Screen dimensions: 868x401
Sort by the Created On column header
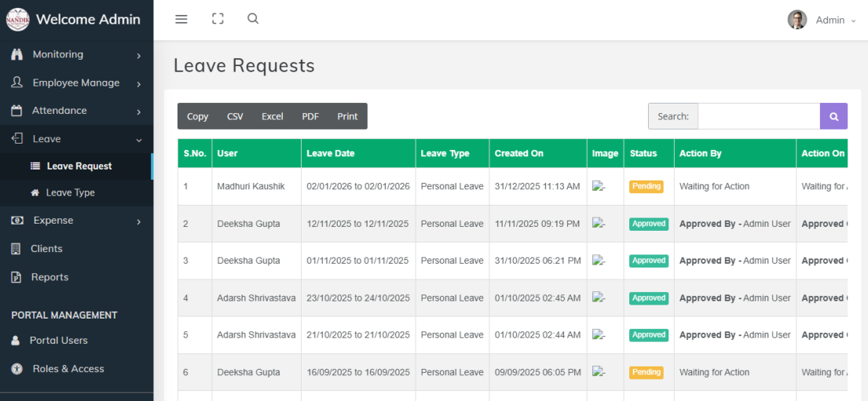(x=538, y=153)
